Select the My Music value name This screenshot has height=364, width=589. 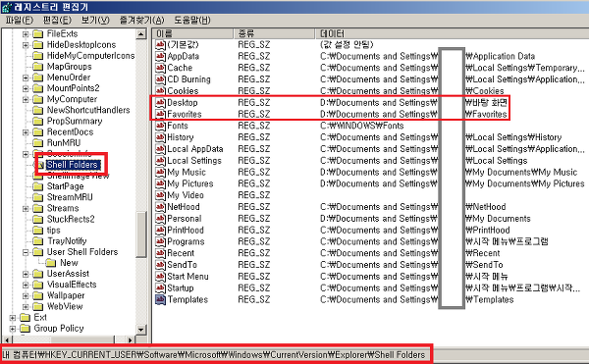pyautogui.click(x=187, y=173)
